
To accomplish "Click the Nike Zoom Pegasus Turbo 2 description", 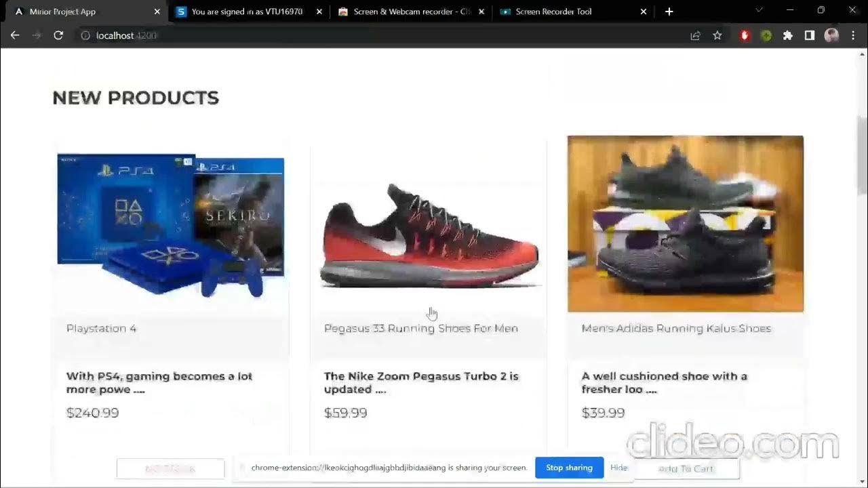I will [421, 382].
